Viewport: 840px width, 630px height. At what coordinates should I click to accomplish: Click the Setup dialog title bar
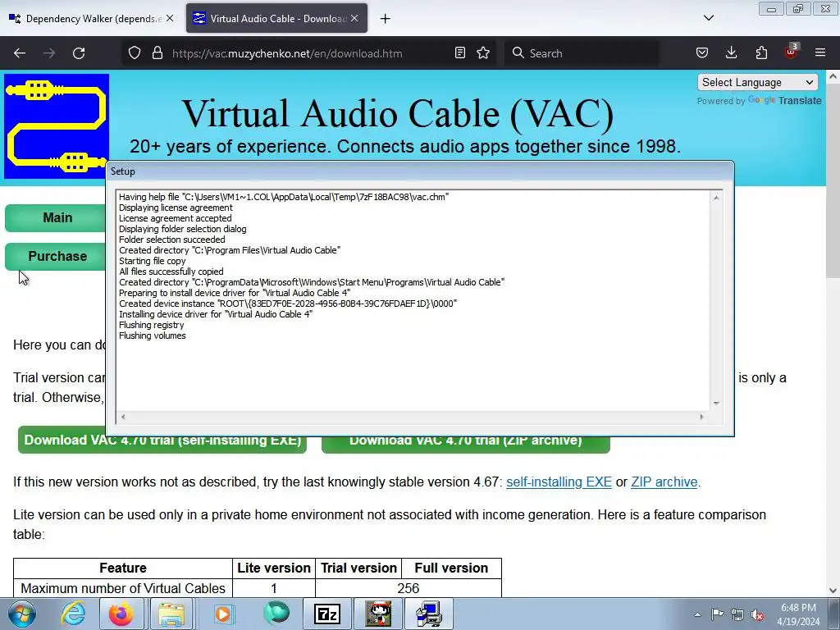coord(420,171)
